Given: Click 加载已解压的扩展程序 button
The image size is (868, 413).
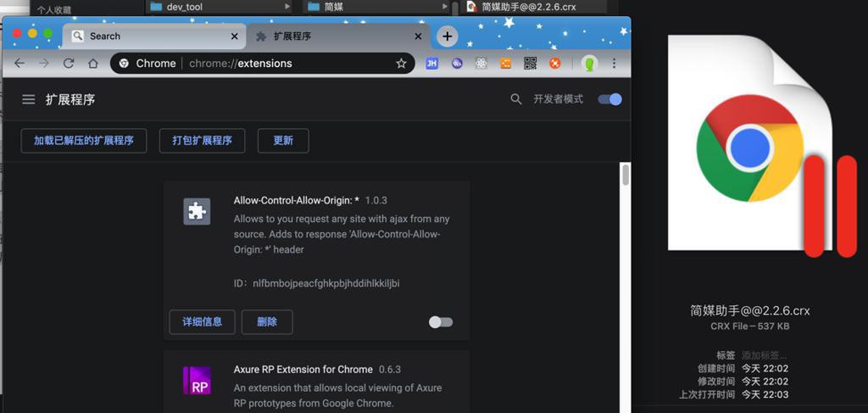Looking at the screenshot, I should [84, 141].
